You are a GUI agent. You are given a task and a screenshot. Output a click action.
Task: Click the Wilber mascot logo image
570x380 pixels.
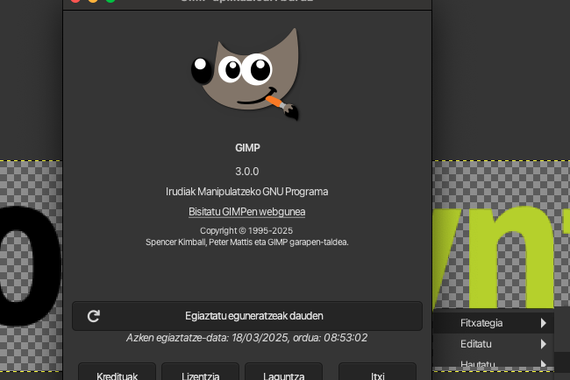tap(245, 74)
